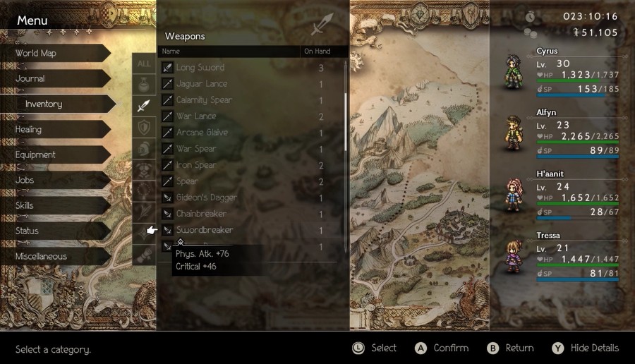This screenshot has width=635, height=364.
Task: Select the sword weapons category icon
Action: [144, 106]
